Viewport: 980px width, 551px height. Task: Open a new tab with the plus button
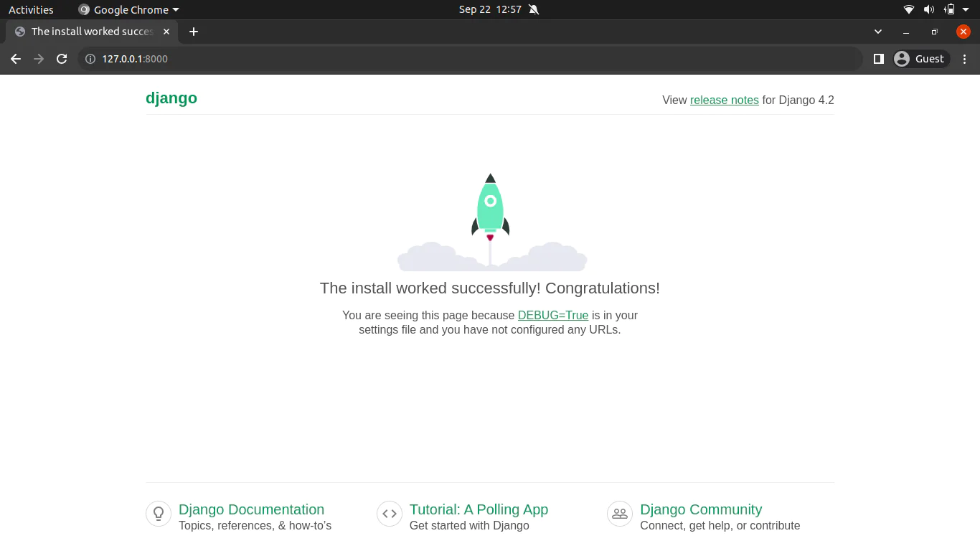pyautogui.click(x=193, y=32)
